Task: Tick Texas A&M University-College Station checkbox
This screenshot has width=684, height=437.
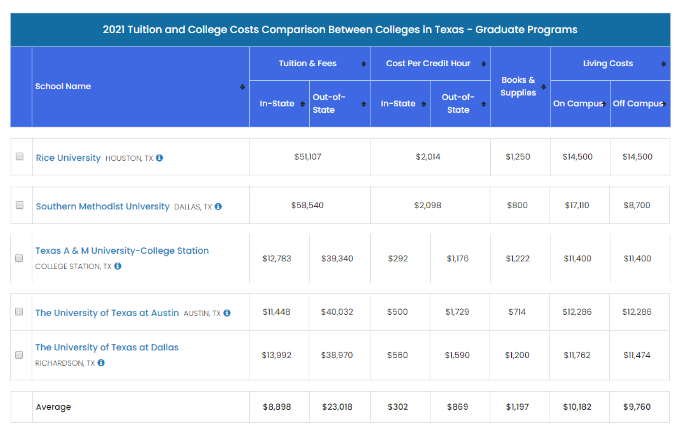Action: click(x=20, y=258)
